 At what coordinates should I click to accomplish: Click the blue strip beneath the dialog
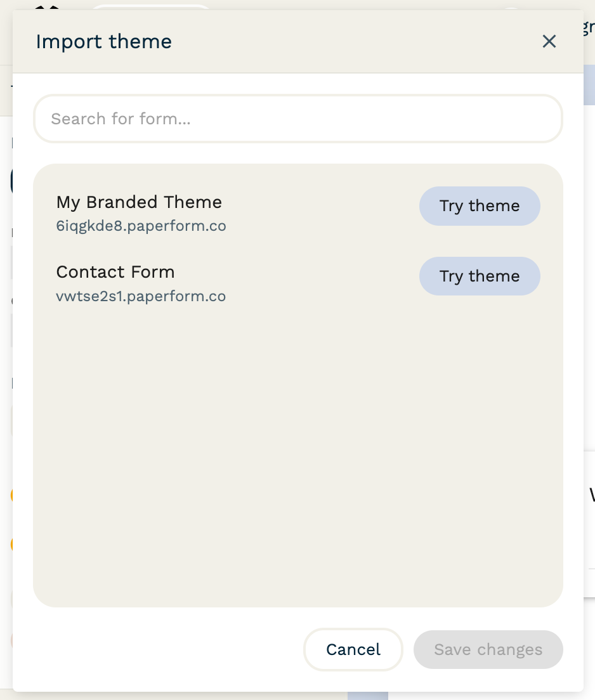(367, 696)
